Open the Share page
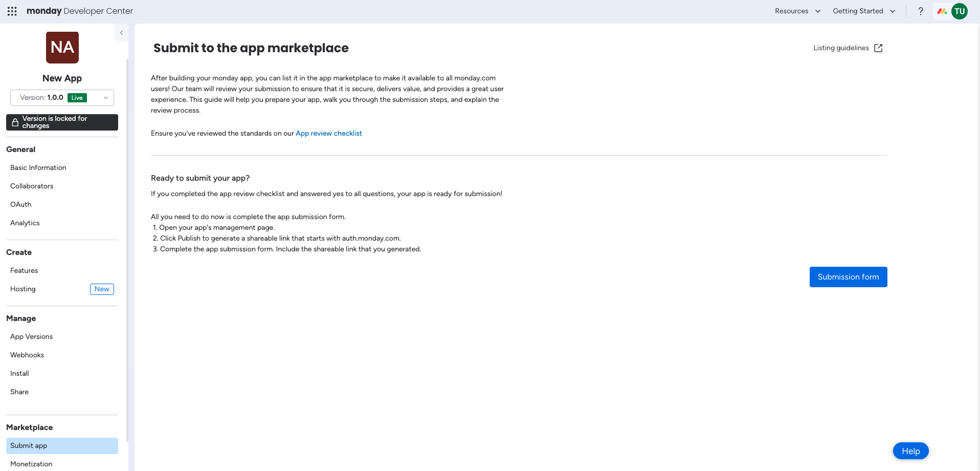 coord(62,392)
